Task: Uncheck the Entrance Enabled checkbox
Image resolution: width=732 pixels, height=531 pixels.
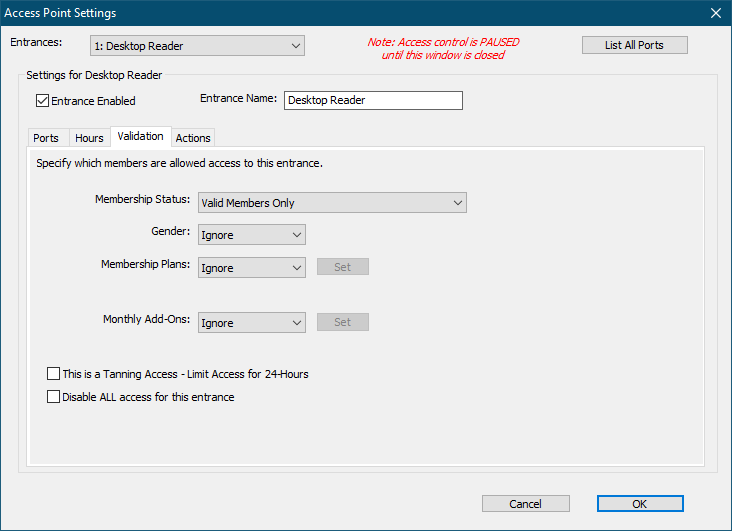Action: 43,101
